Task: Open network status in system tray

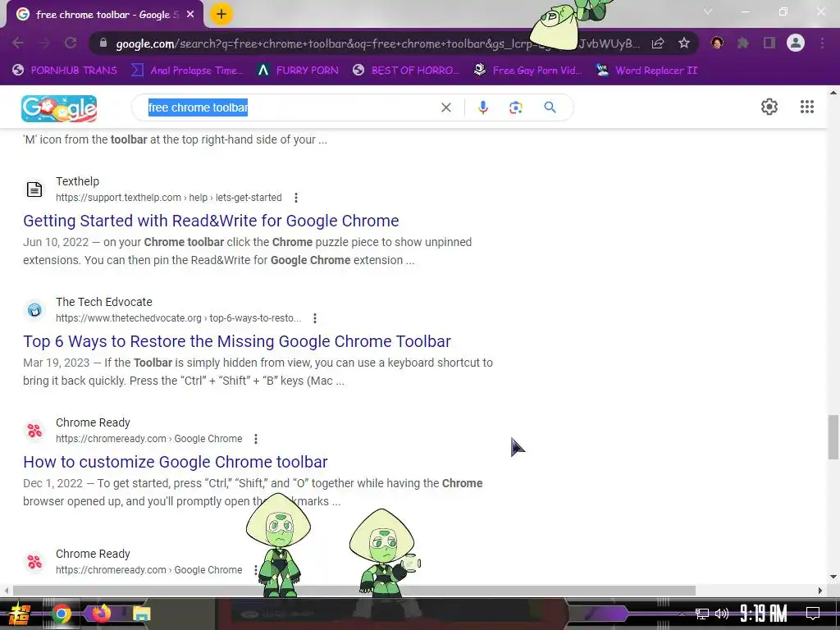Action: pos(702,614)
